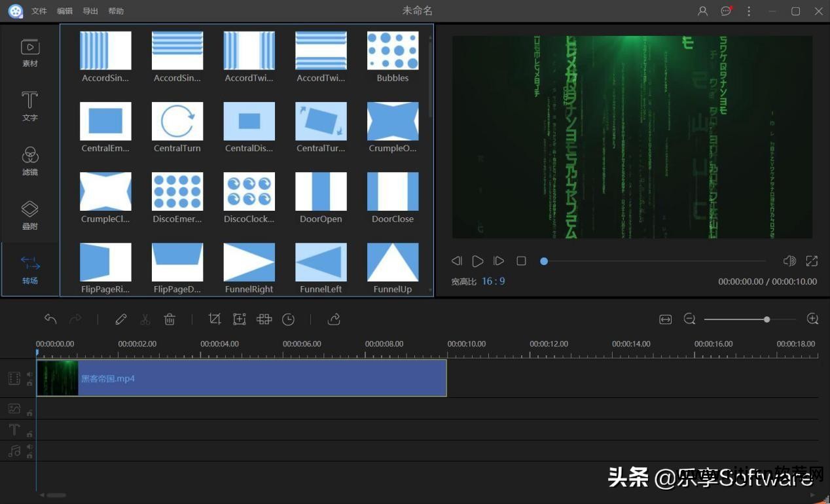The image size is (830, 504).
Task: Click the 00:00:04.00 ruler mark
Action: click(x=219, y=344)
